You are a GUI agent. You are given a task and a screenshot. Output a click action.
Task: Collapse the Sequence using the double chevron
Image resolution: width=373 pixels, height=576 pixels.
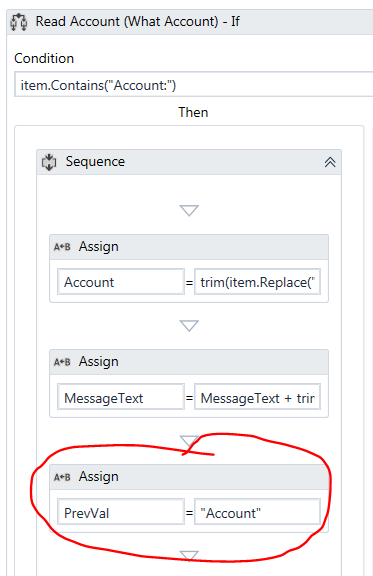click(330, 162)
